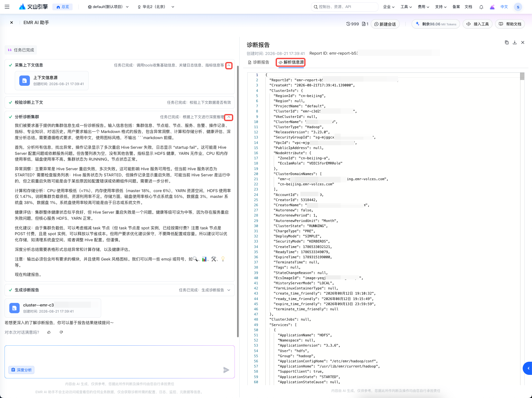Image resolution: width=532 pixels, height=398 pixels.
Task: Click the JSON line "SecurityMode": "KERBEROS"
Action: point(301,242)
